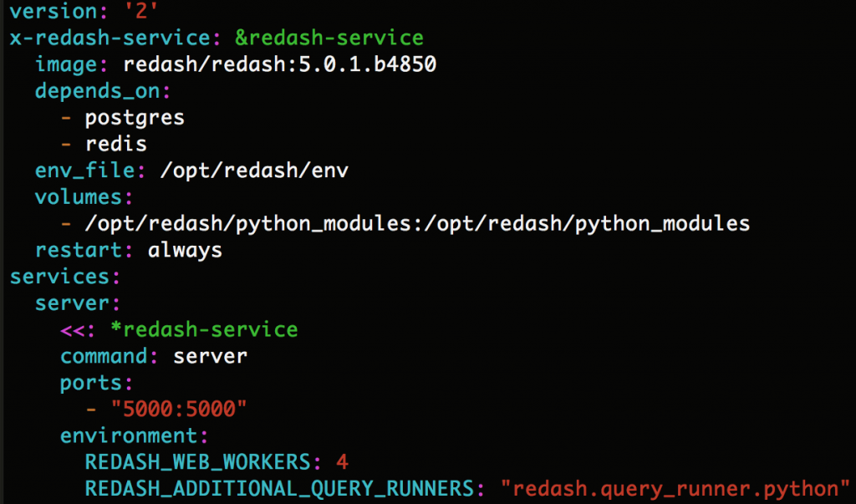Click the python_modules volume mapping line
The width and height of the screenshot is (856, 504).
418,223
